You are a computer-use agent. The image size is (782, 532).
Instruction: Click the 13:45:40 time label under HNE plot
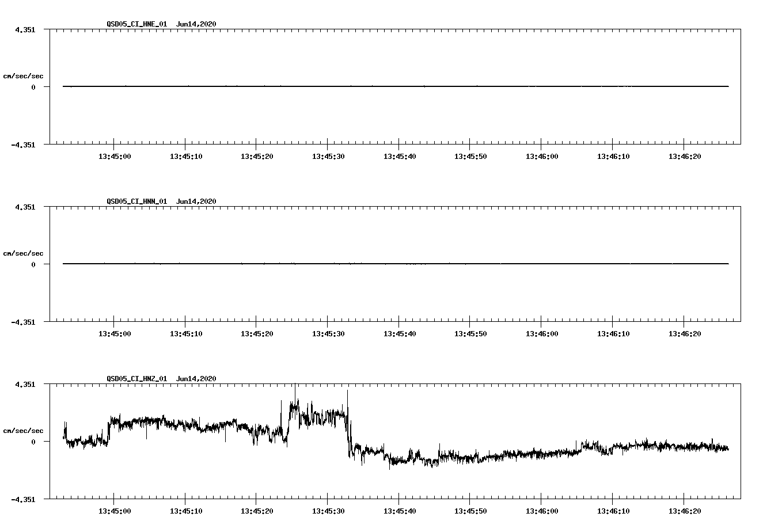coord(399,157)
